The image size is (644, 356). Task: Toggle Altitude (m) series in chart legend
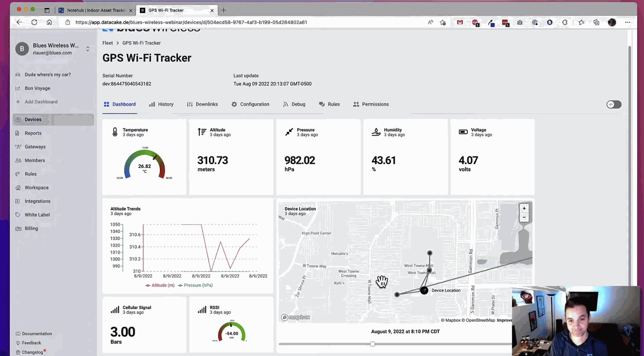(160, 285)
